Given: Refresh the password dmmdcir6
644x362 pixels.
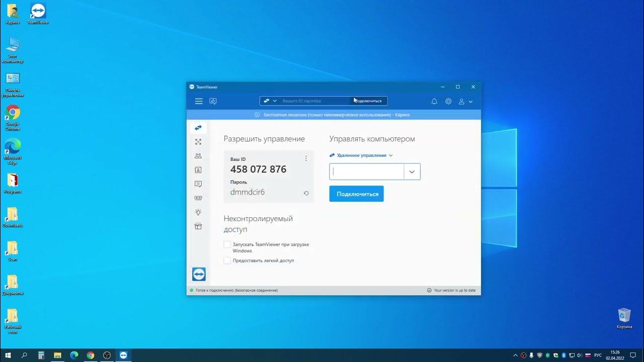Looking at the screenshot, I should [x=306, y=193].
